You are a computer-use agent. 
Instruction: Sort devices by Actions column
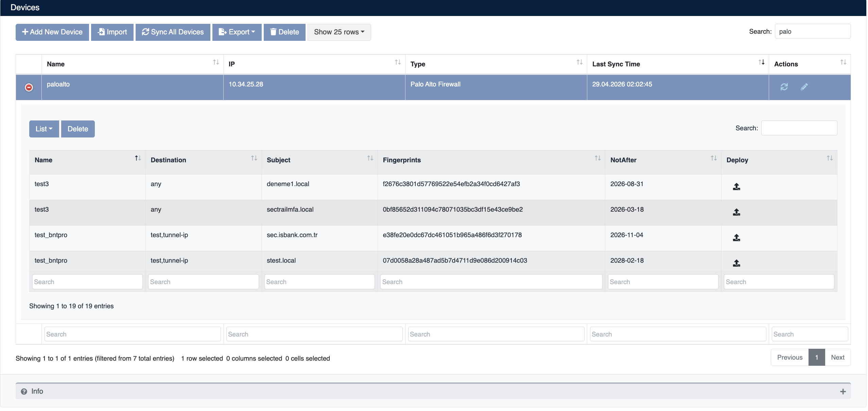[843, 62]
